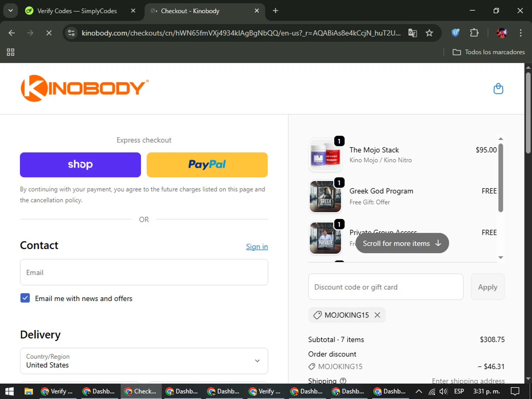
Task: Open the shopping bag cart icon
Action: click(498, 89)
